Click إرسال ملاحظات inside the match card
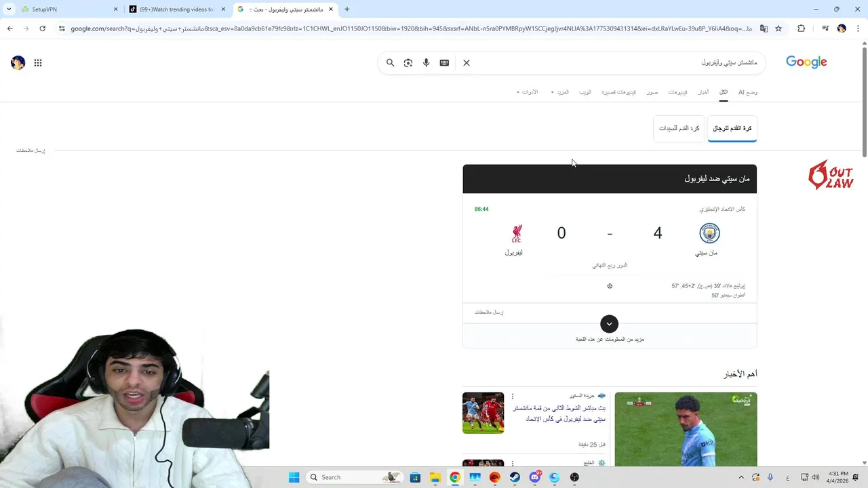The height and width of the screenshot is (488, 868). coord(489,312)
